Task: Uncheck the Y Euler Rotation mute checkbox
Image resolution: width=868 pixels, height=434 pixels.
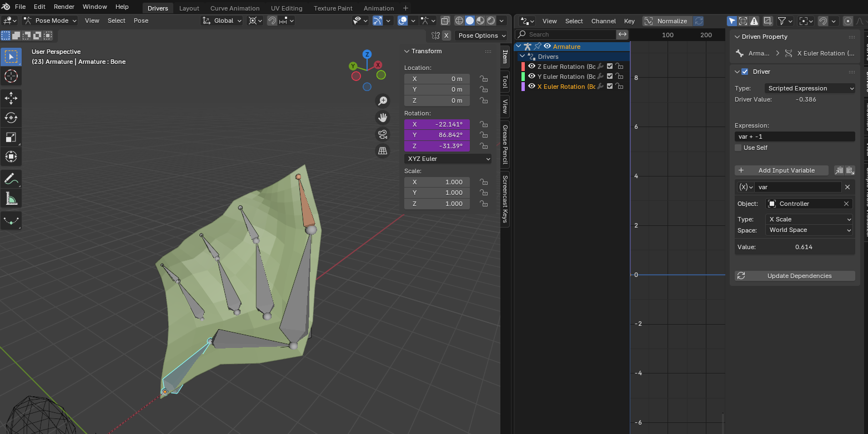Action: pyautogui.click(x=609, y=76)
